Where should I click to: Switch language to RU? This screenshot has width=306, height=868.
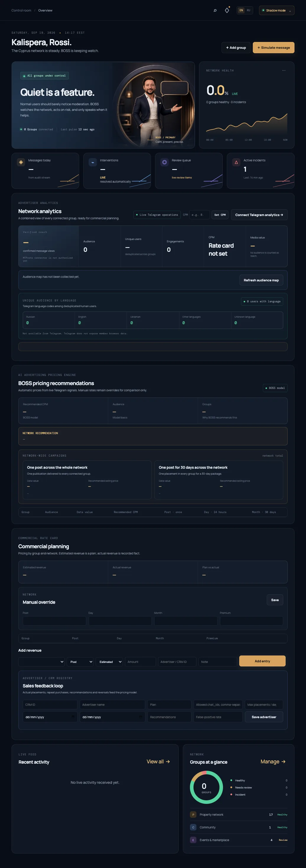click(248, 10)
